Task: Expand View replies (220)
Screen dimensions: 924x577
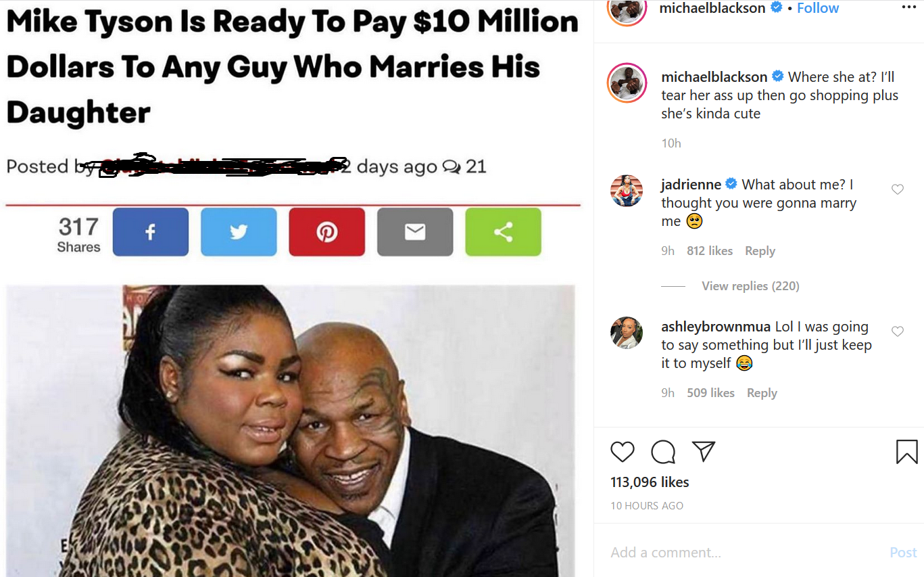Action: click(750, 286)
